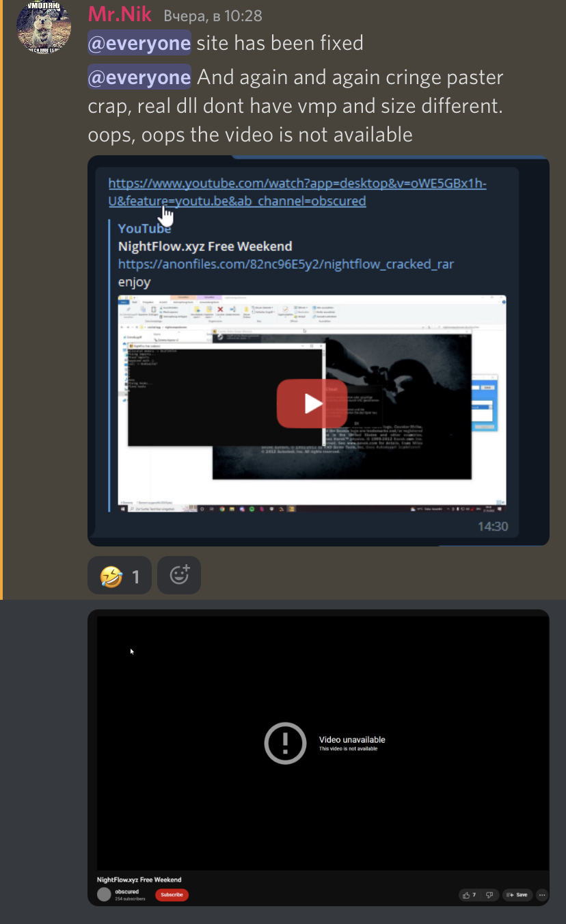Click the red Subscribe button

pyautogui.click(x=172, y=895)
